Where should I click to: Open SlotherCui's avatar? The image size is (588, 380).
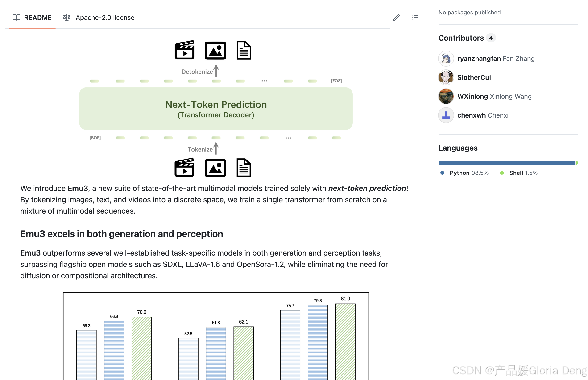click(x=446, y=77)
